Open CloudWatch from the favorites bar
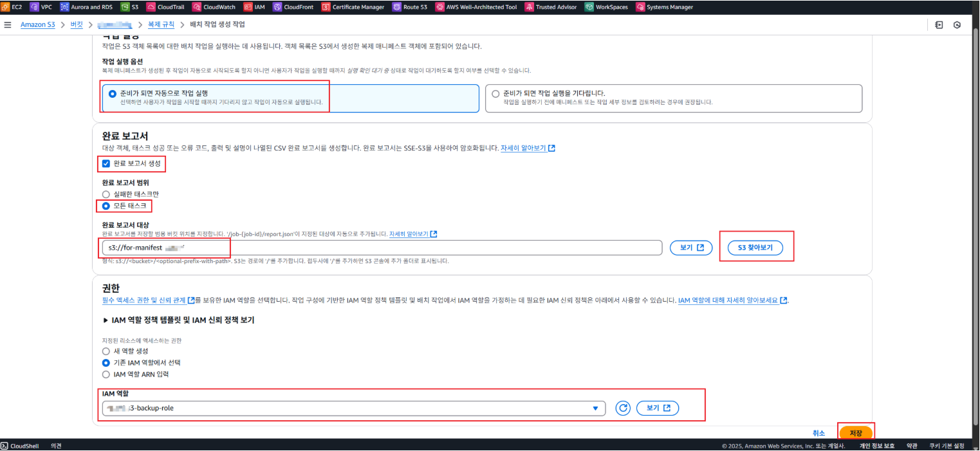The image size is (980, 451). point(197,7)
